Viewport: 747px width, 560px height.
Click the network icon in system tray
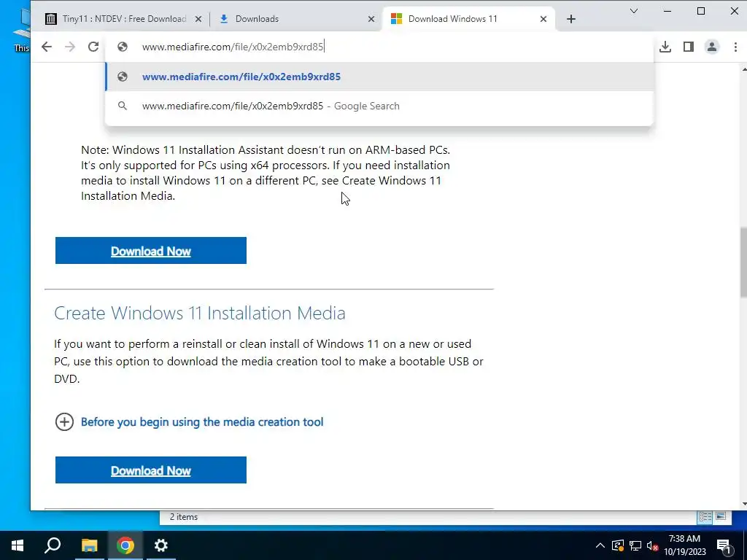tap(635, 545)
